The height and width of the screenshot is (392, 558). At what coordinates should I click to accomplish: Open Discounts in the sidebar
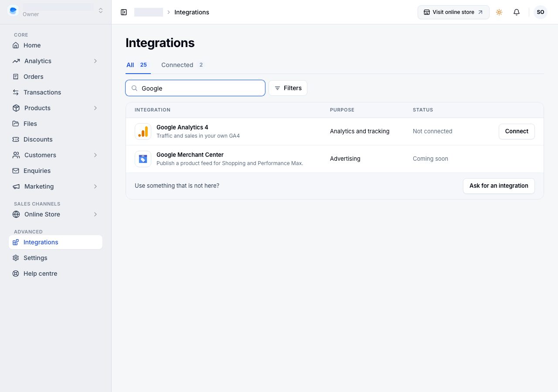(x=55, y=139)
